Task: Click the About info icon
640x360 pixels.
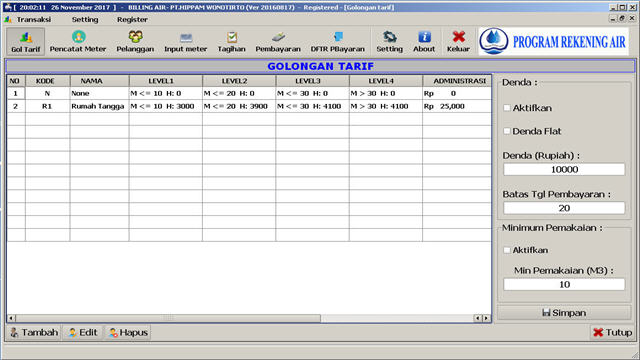Action: (x=424, y=41)
